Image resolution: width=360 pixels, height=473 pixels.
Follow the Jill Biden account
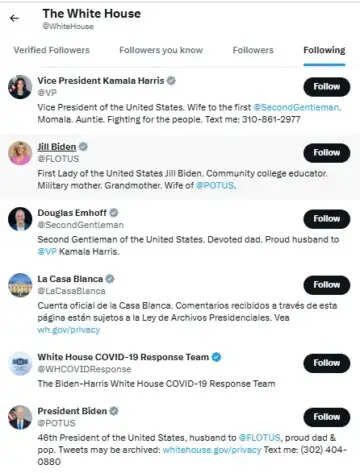(x=327, y=153)
